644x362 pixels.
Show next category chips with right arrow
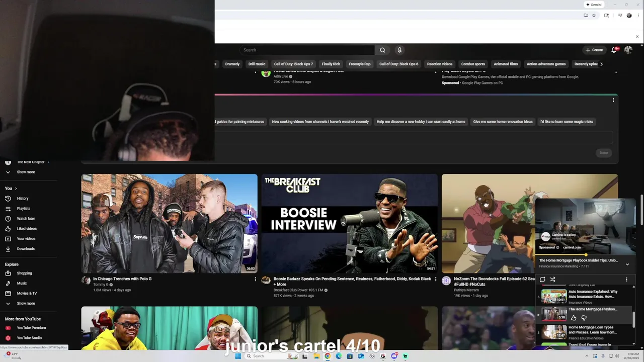[x=601, y=64]
